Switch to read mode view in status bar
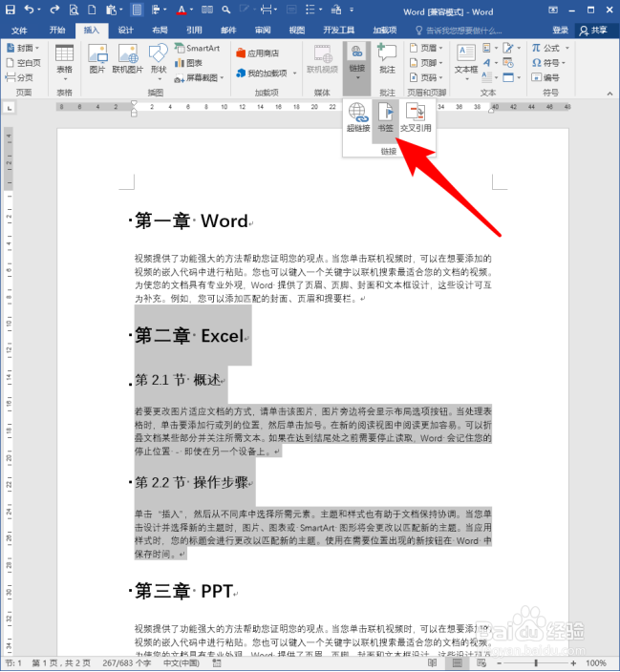Viewport: 620px width, 672px height. pos(433,663)
